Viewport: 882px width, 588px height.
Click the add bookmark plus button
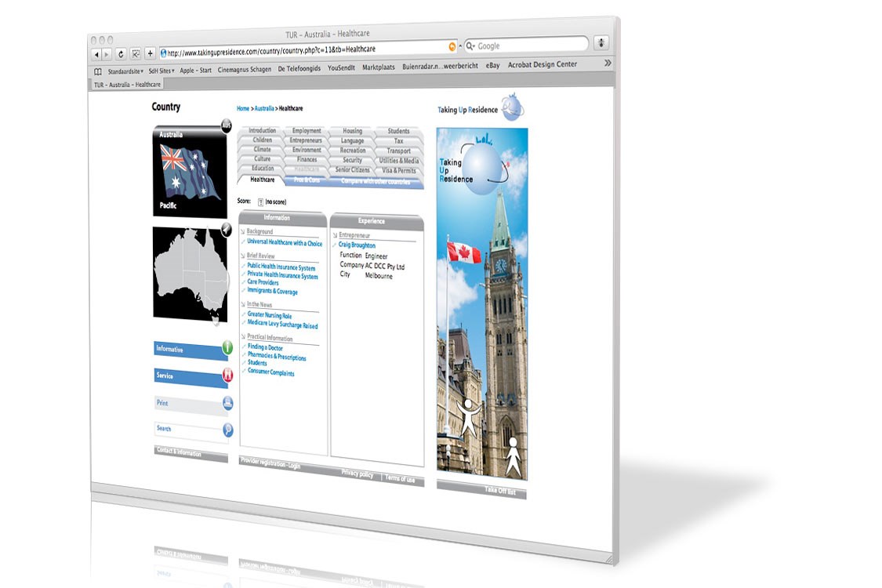point(150,53)
